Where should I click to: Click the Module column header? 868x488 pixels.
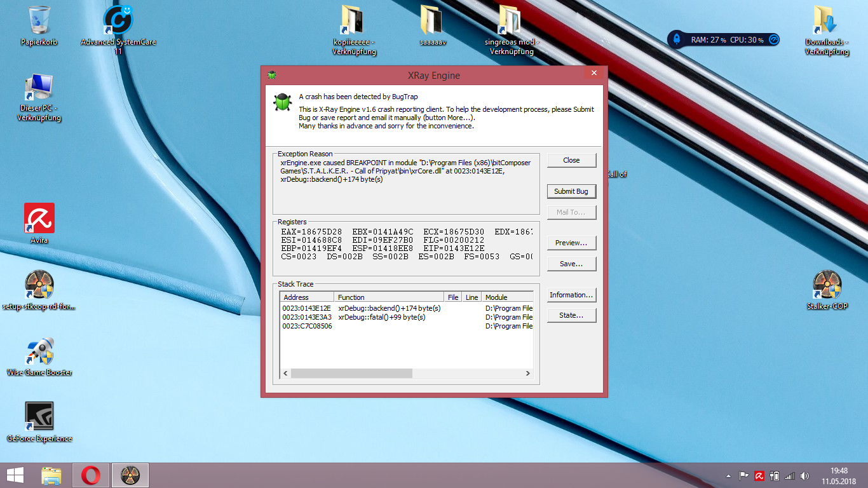click(x=507, y=297)
